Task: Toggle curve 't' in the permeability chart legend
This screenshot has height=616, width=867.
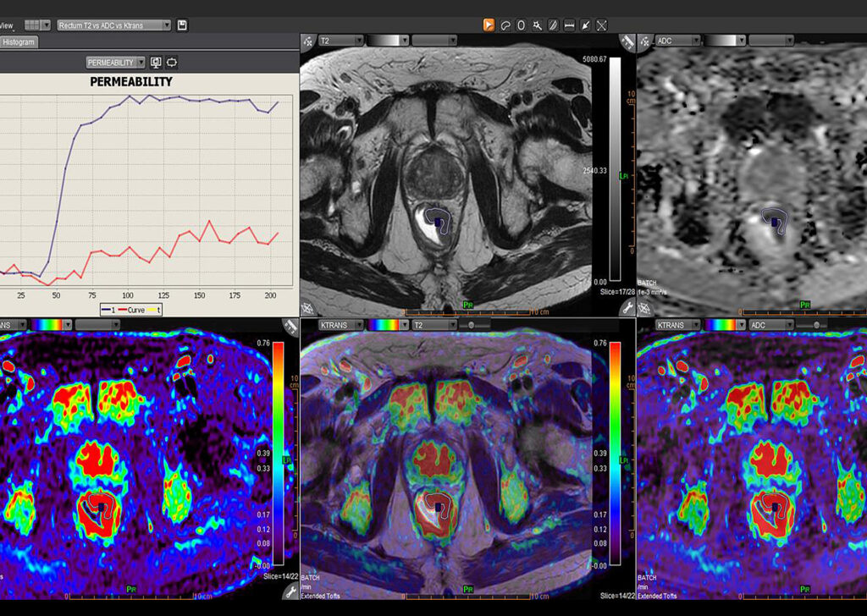Action: tap(157, 310)
